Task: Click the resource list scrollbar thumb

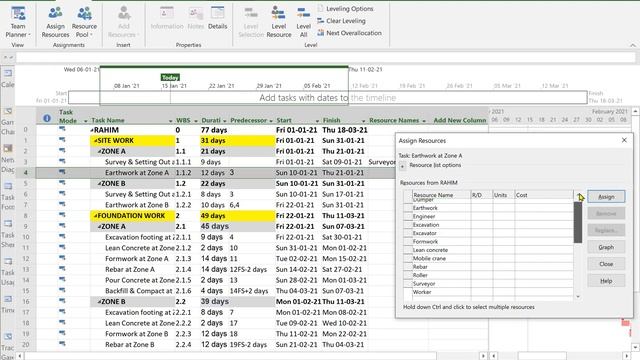Action: click(578, 222)
